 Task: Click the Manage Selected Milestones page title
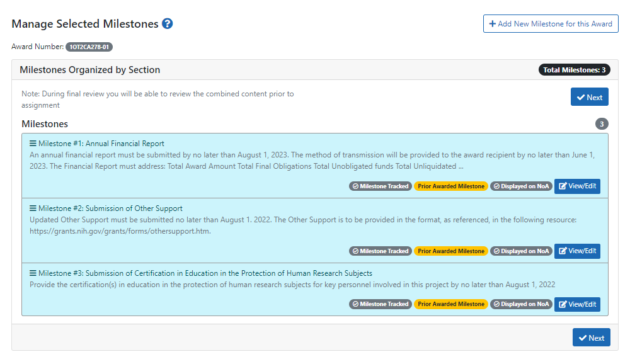[x=85, y=24]
